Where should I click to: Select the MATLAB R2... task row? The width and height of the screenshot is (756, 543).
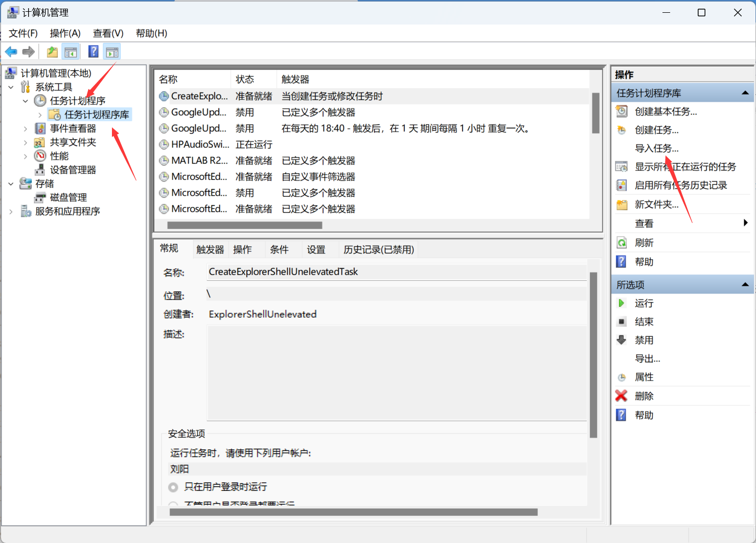coord(372,161)
